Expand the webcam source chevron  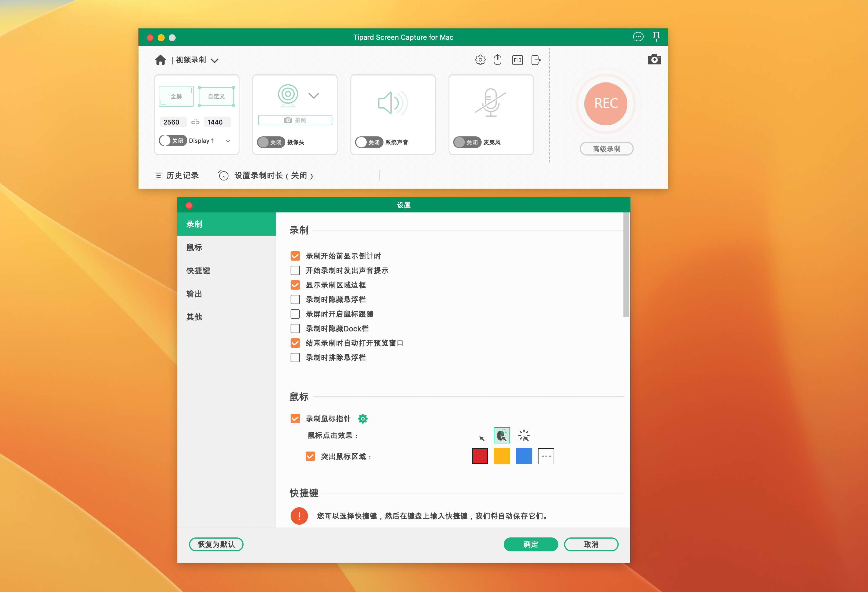pos(314,95)
